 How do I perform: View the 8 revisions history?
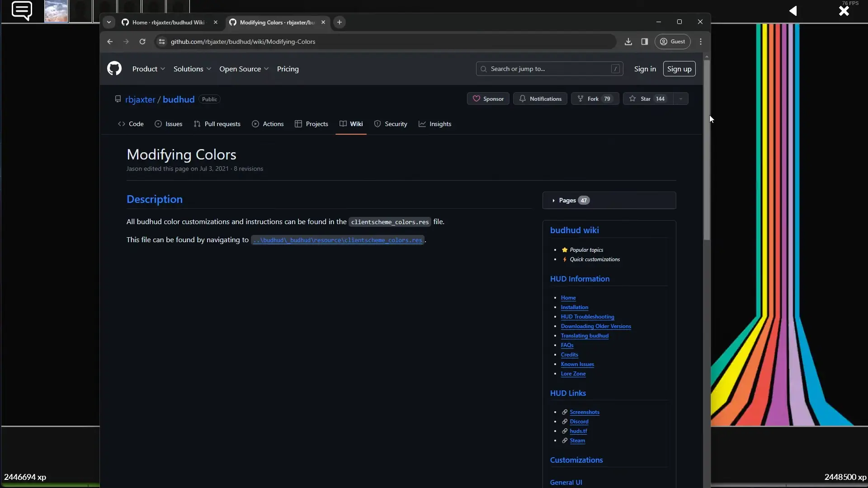pos(248,169)
